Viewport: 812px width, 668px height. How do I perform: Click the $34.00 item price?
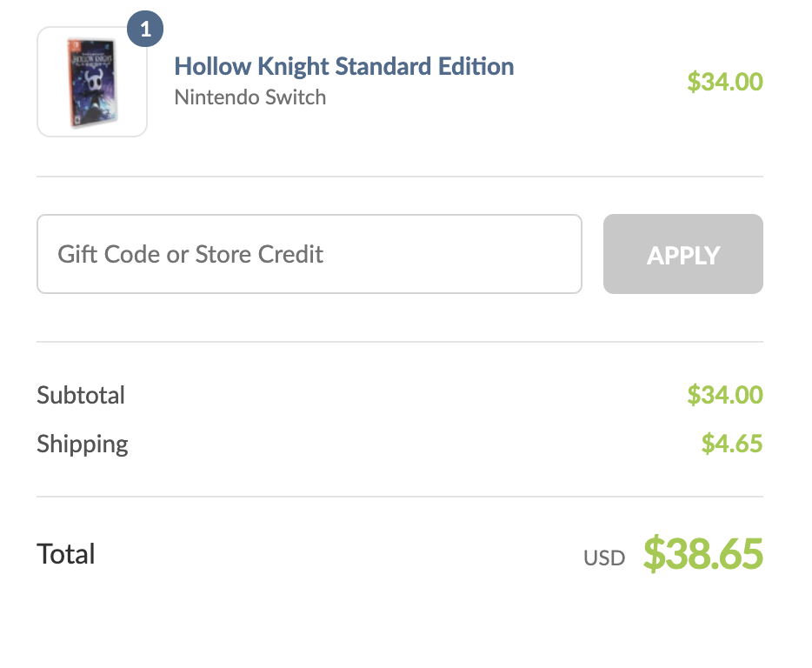(x=725, y=82)
